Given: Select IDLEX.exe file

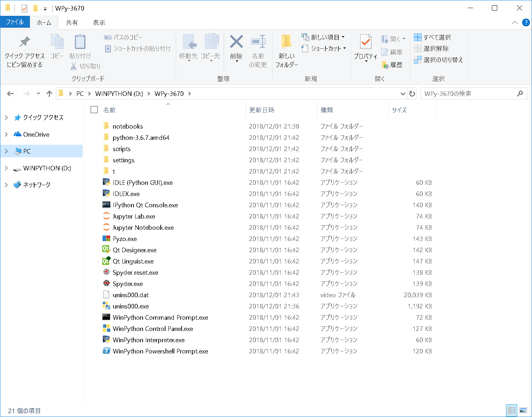Looking at the screenshot, I should point(126,194).
